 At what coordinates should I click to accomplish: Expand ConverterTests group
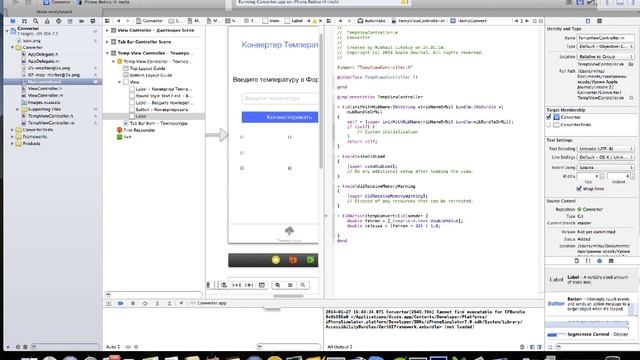click(x=12, y=130)
